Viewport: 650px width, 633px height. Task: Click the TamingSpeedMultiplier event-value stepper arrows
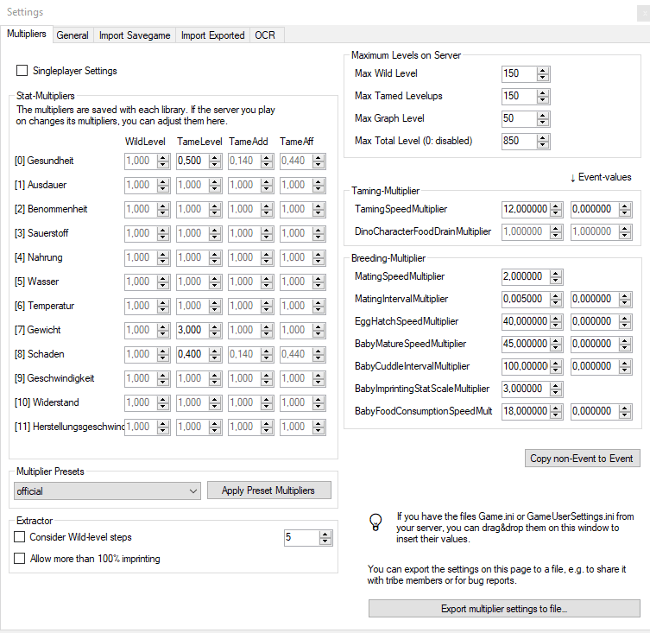(625, 209)
